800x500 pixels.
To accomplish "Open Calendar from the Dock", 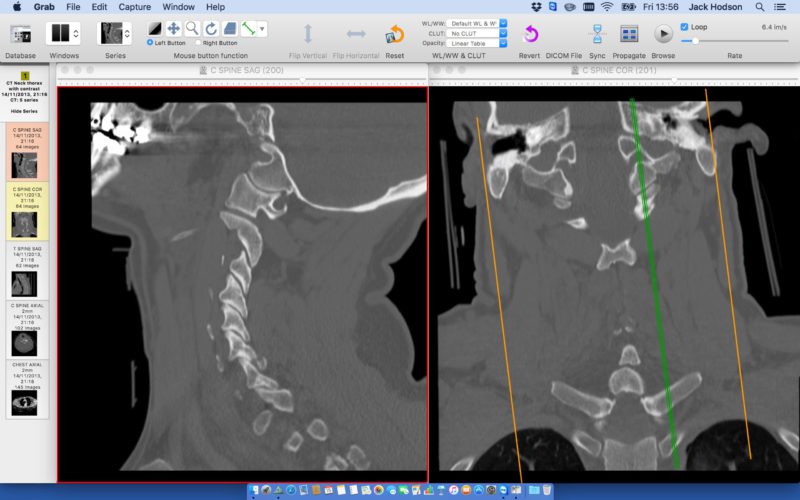I will pos(329,490).
